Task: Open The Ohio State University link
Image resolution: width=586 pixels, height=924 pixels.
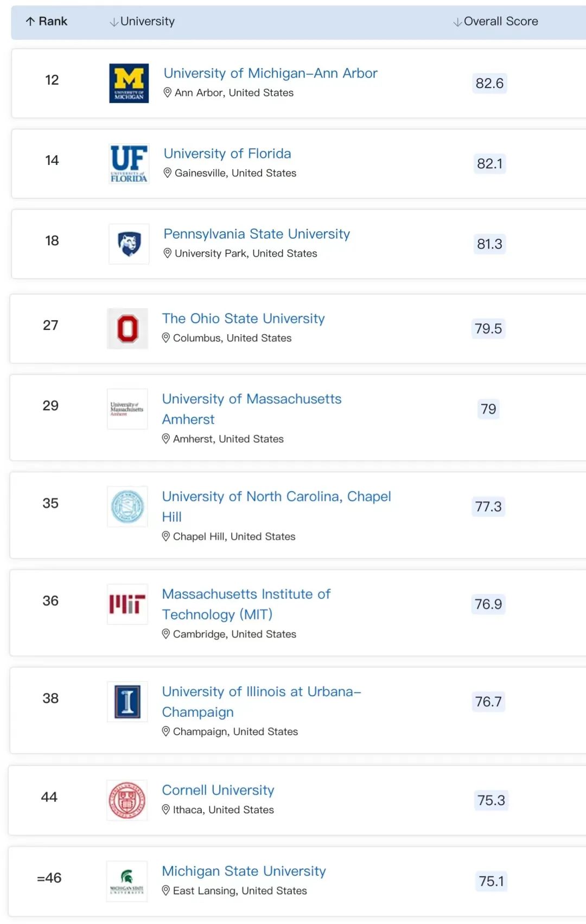Action: tap(243, 318)
